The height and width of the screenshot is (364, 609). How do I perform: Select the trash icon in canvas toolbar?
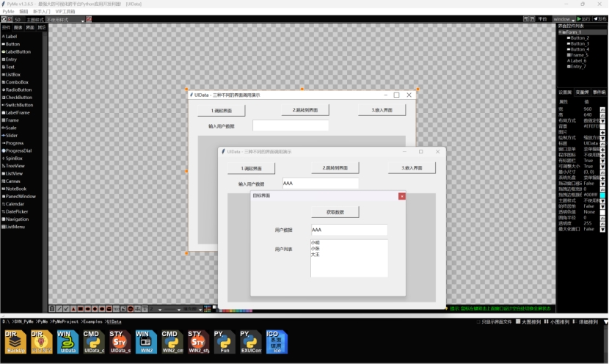[51, 309]
